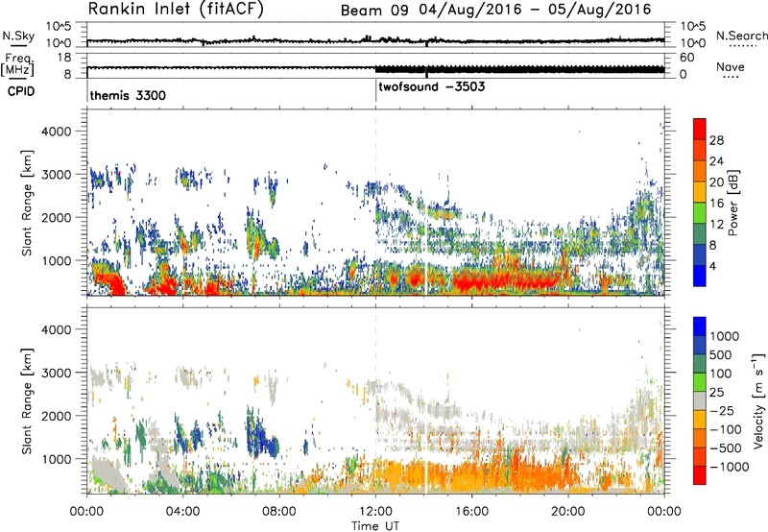The width and height of the screenshot is (768, 532).
Task: Click the '2000' tick on the velocity panel axis
Action: point(56,416)
